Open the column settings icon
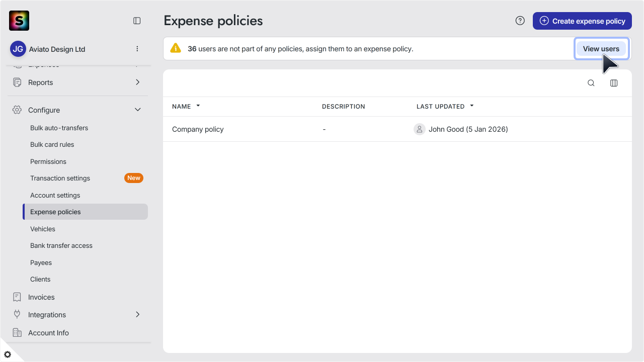Viewport: 644px width, 362px height. (x=614, y=83)
